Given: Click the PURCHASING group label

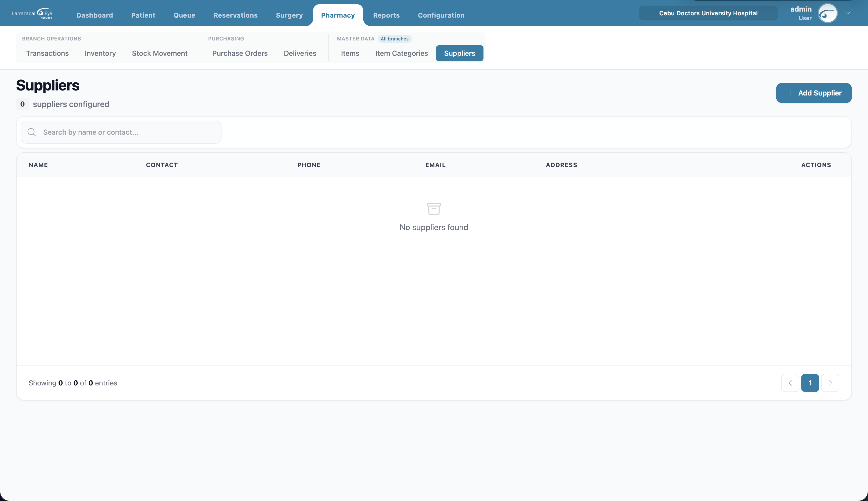Looking at the screenshot, I should pos(226,38).
